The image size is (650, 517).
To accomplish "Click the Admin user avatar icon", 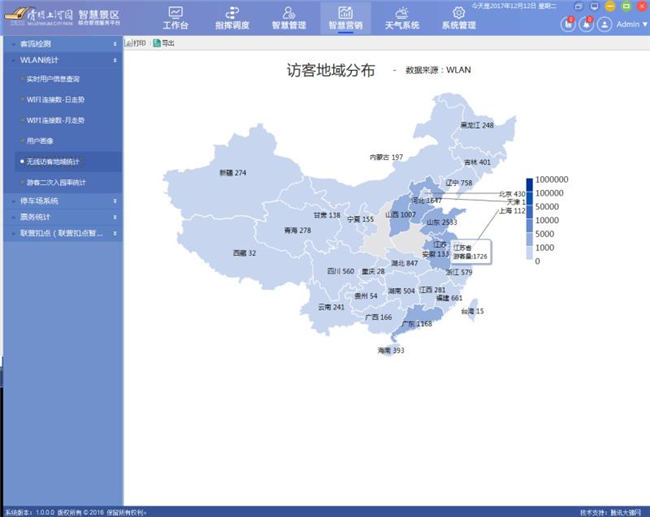I will point(606,23).
